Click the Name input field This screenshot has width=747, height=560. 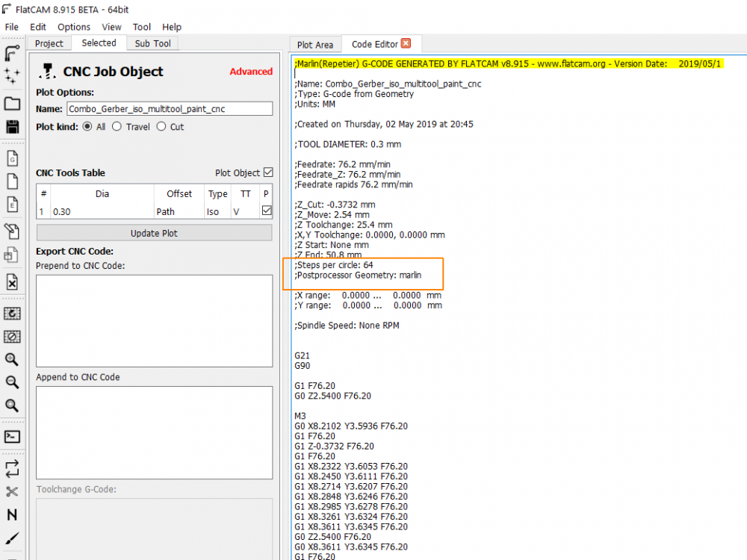[170, 109]
